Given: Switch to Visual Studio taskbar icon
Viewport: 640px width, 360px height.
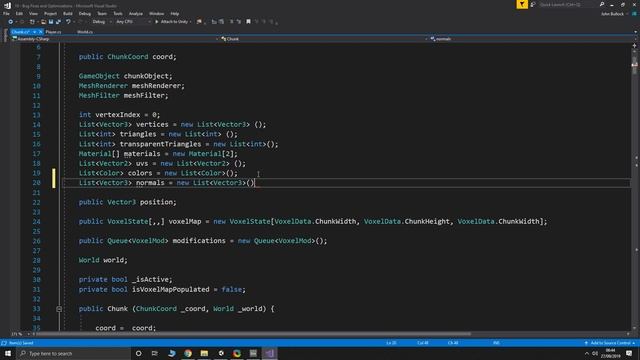Looking at the screenshot, I should pyautogui.click(x=269, y=353).
